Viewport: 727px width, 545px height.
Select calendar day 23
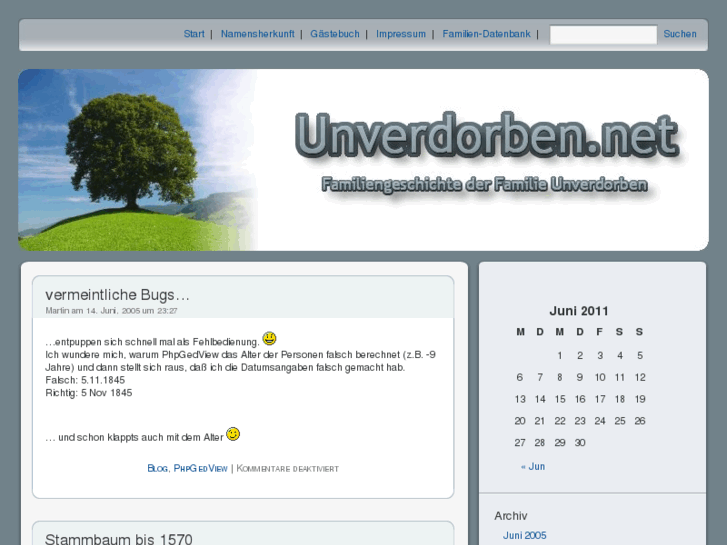tap(580, 421)
